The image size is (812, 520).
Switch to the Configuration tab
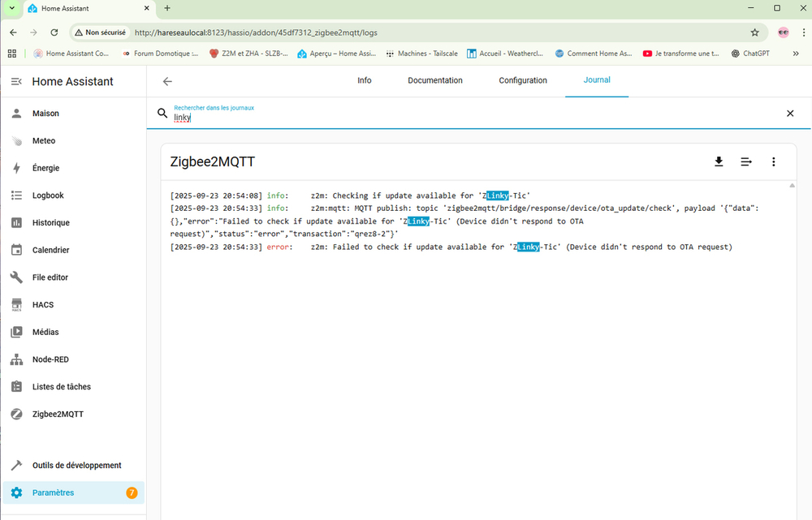coord(523,80)
